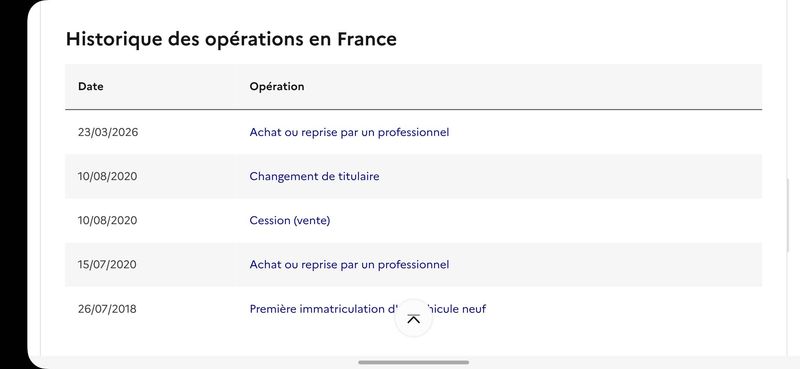The image size is (800, 369).
Task: Open the Changement de titulaire operation
Action: coord(314,176)
